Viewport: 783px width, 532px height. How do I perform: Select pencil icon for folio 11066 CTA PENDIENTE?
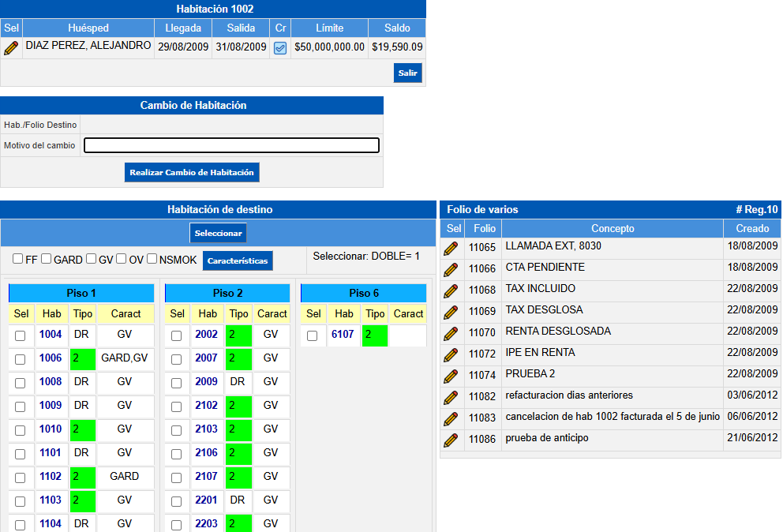coord(451,270)
